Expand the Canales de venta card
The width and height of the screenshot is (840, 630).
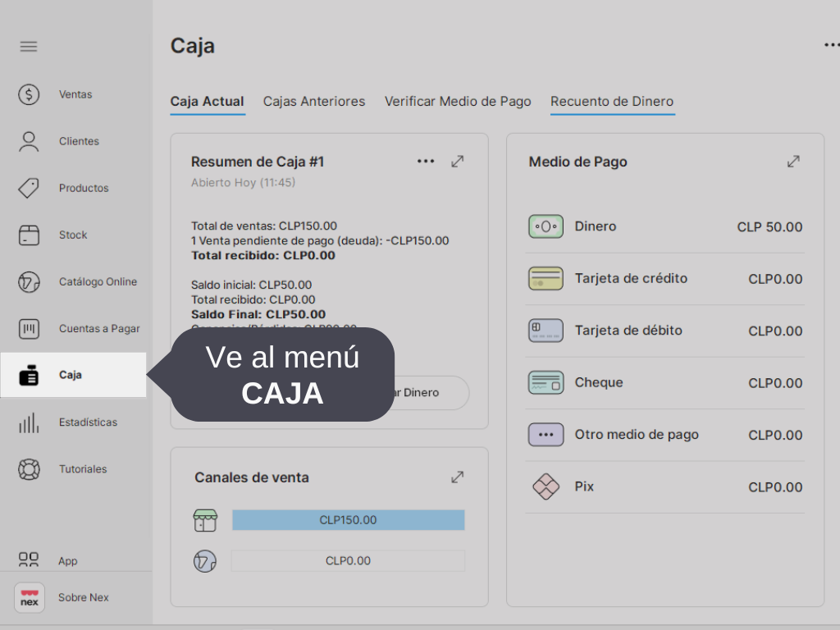tap(457, 477)
